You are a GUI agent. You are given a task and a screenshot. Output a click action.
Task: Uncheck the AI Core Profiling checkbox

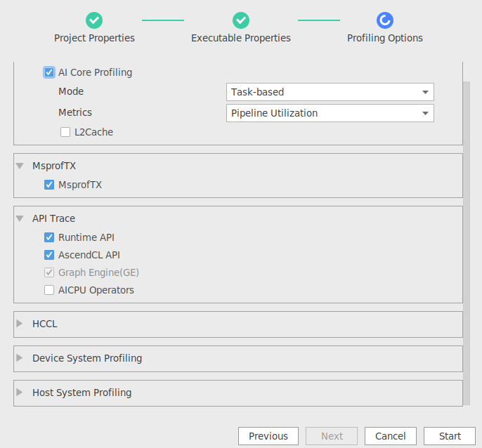49,72
